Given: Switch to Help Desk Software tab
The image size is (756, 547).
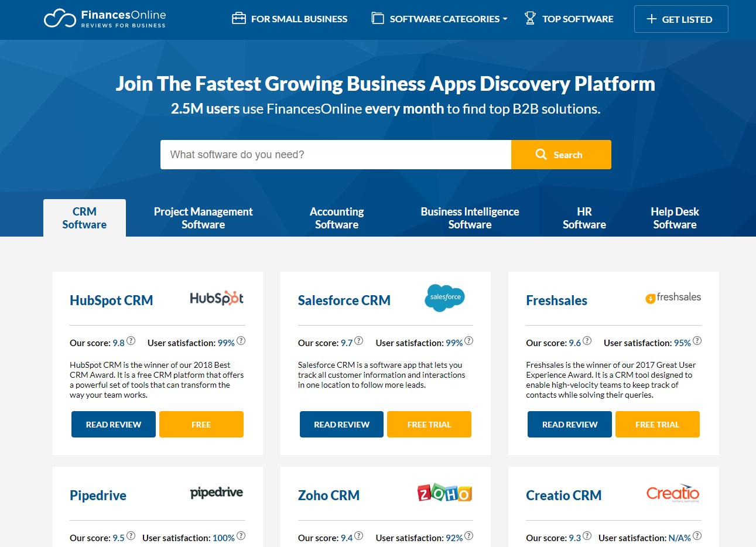Looking at the screenshot, I should pyautogui.click(x=675, y=218).
